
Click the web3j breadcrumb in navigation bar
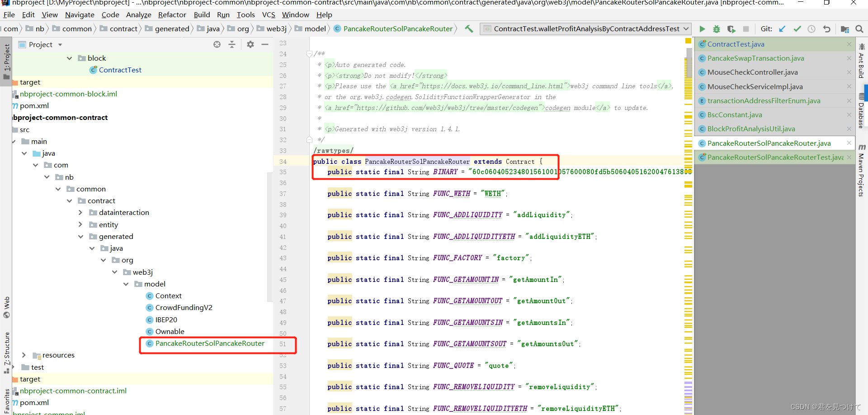[275, 29]
